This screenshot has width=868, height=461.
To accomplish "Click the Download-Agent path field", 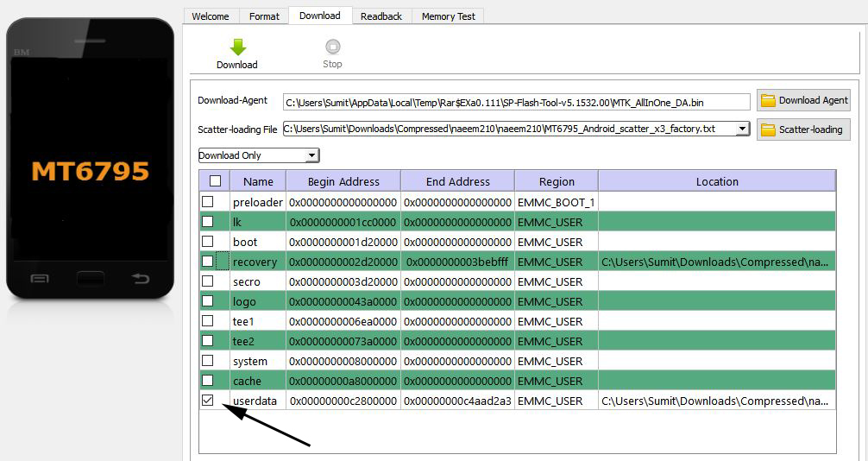I will (516, 102).
